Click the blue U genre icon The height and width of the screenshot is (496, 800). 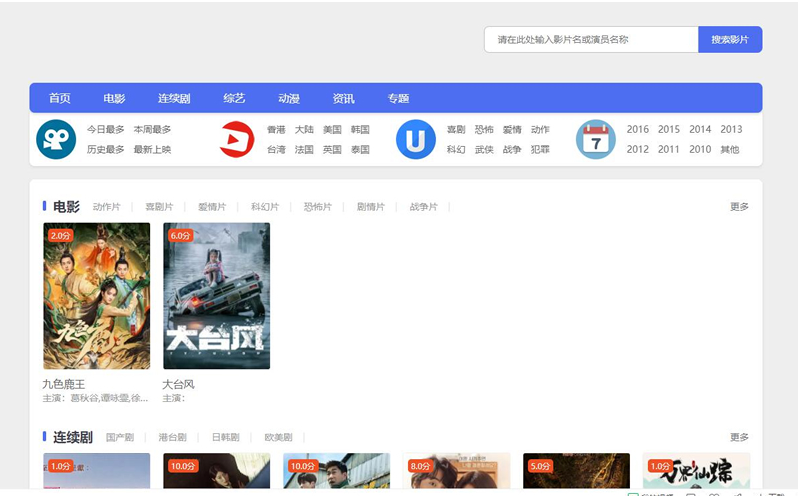(416, 139)
